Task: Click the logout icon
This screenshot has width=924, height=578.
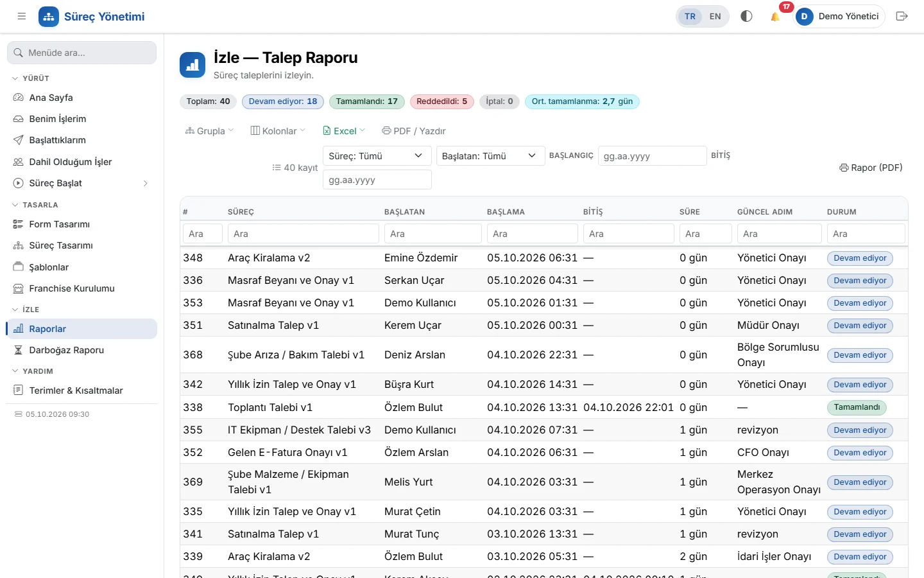Action: pos(902,16)
